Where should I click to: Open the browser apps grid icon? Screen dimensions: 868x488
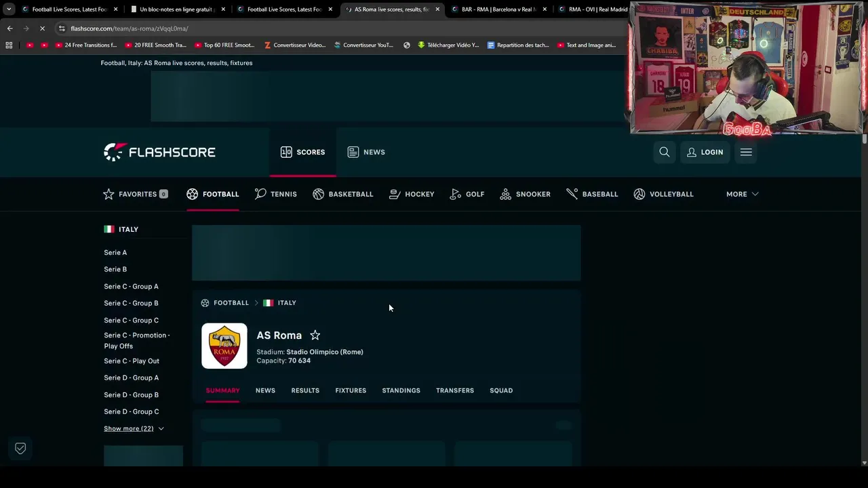click(x=9, y=45)
